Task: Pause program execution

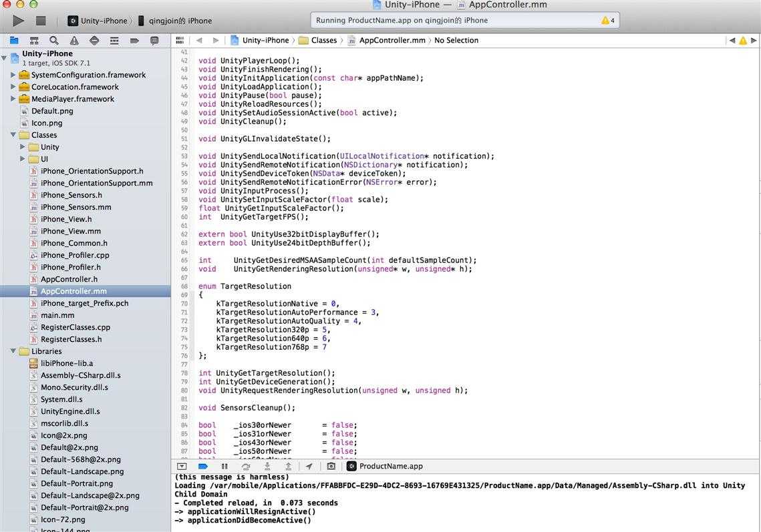Action: point(224,466)
